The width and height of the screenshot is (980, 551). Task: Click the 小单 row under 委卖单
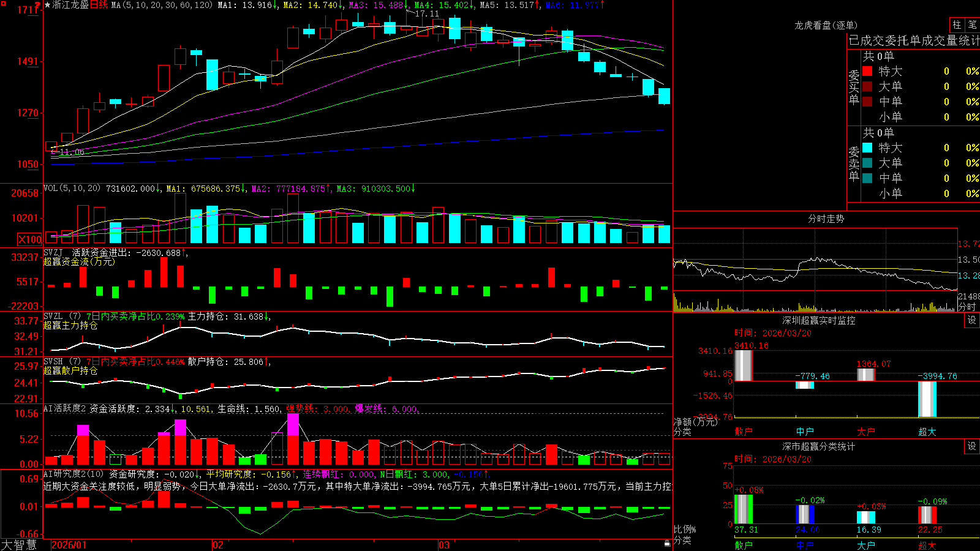coord(921,193)
